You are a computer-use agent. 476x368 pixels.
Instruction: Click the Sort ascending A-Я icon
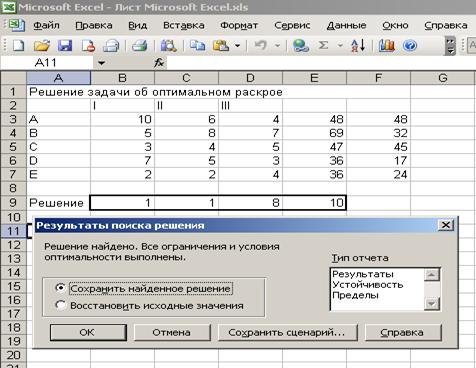[358, 45]
